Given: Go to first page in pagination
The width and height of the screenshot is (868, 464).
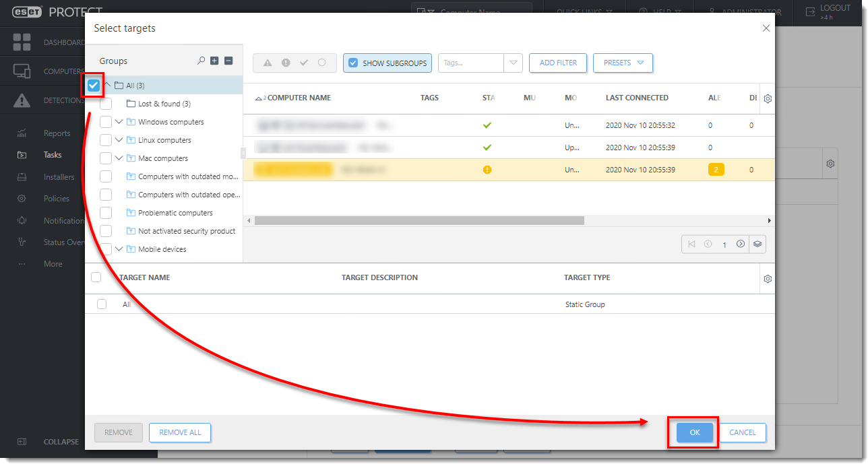Looking at the screenshot, I should [x=691, y=244].
